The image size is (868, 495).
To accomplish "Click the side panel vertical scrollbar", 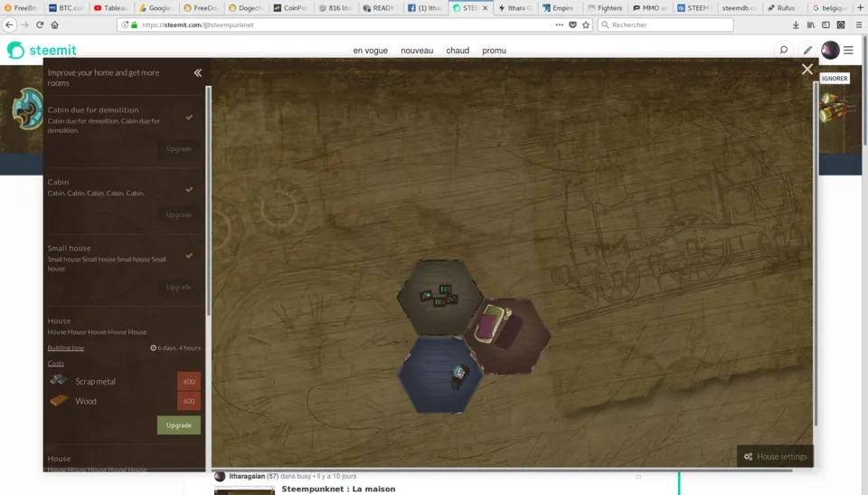I will (x=208, y=201).
